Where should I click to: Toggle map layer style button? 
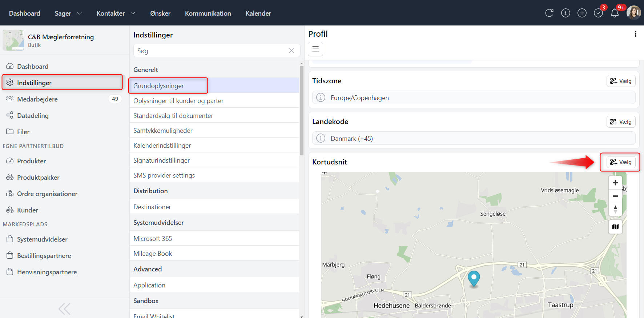(615, 227)
